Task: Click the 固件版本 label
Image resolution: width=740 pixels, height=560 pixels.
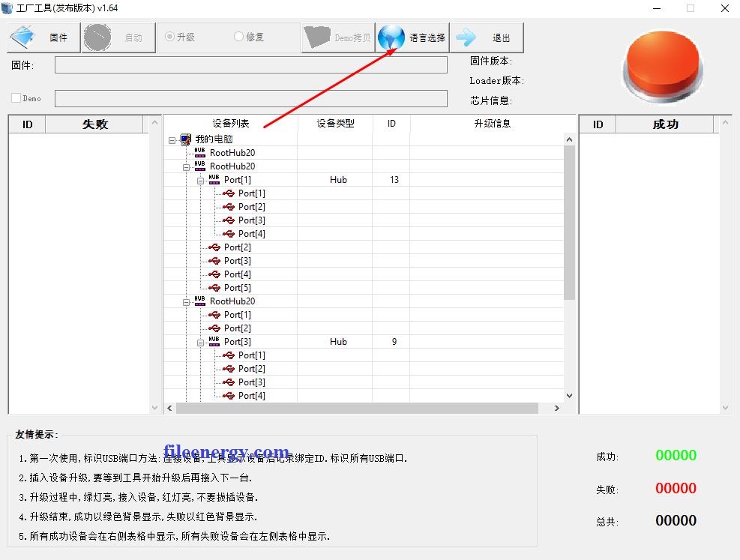Action: coord(491,61)
